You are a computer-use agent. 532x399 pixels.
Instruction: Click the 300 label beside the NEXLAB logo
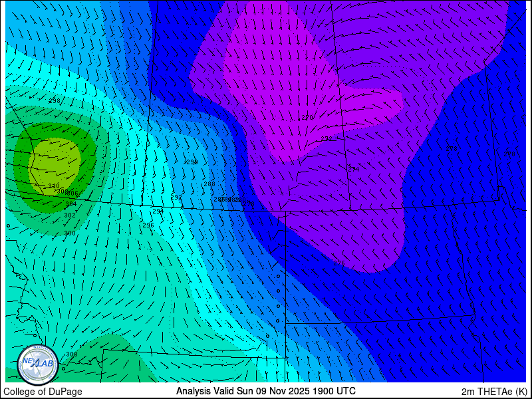(72, 354)
